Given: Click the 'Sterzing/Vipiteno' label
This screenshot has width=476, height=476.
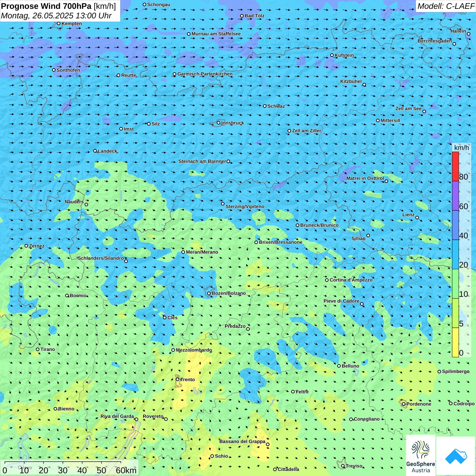Looking at the screenshot, I should [245, 206].
